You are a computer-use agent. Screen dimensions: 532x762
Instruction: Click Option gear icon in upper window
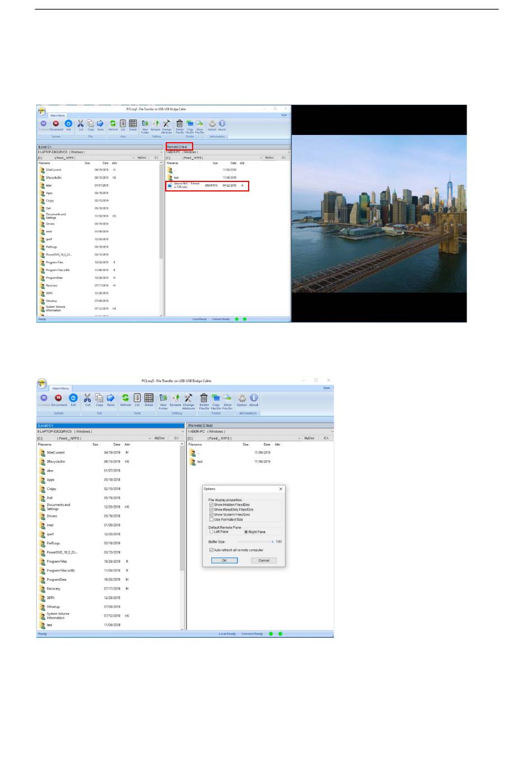pos(212,123)
